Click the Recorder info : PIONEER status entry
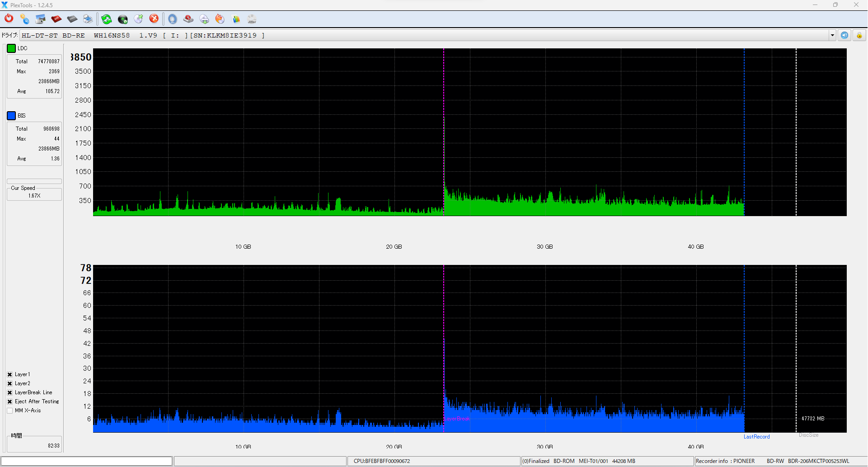868x467 pixels. click(725, 461)
